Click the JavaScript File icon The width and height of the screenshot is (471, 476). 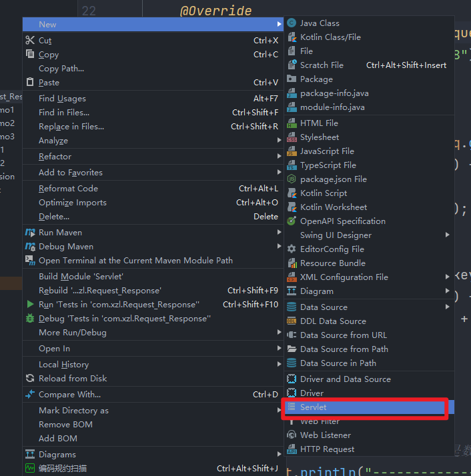click(x=292, y=151)
